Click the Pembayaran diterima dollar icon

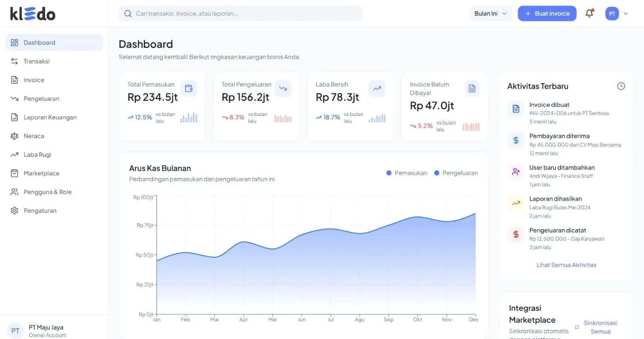click(516, 140)
